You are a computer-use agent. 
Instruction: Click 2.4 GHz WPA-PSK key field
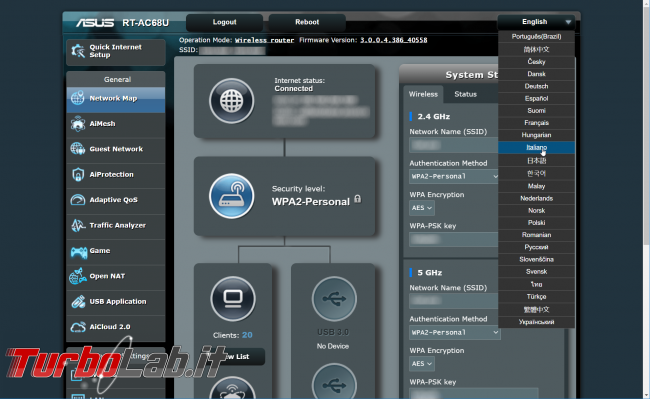point(454,239)
